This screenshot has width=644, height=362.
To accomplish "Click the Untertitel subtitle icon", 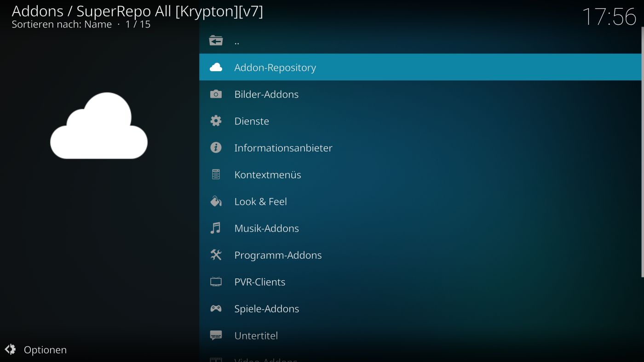I will click(216, 335).
